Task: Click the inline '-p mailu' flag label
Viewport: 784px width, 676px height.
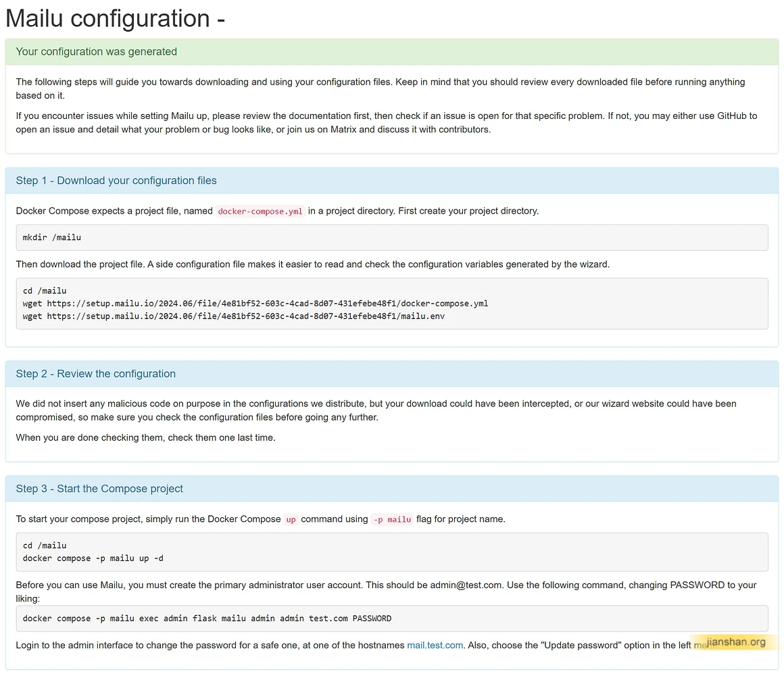Action: (393, 519)
